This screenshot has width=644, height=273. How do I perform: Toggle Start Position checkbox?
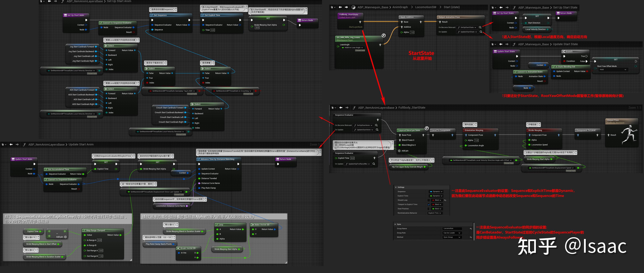pyautogui.click(x=429, y=209)
